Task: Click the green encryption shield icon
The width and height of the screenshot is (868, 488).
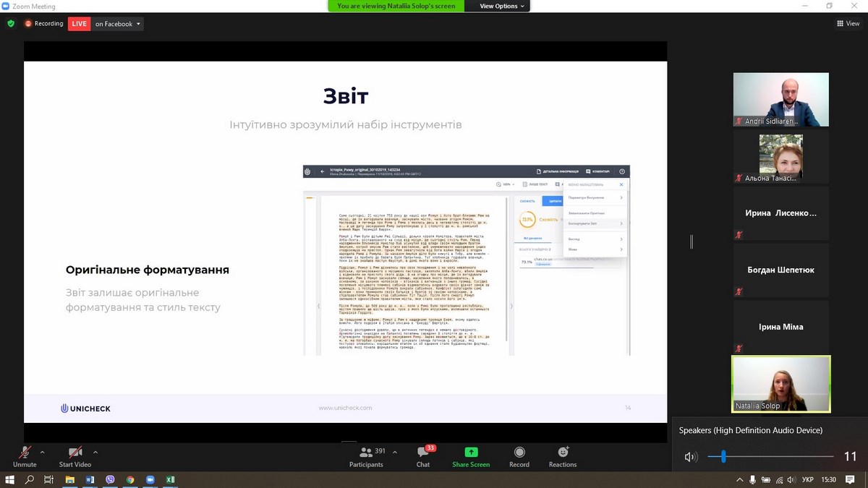Action: [11, 23]
